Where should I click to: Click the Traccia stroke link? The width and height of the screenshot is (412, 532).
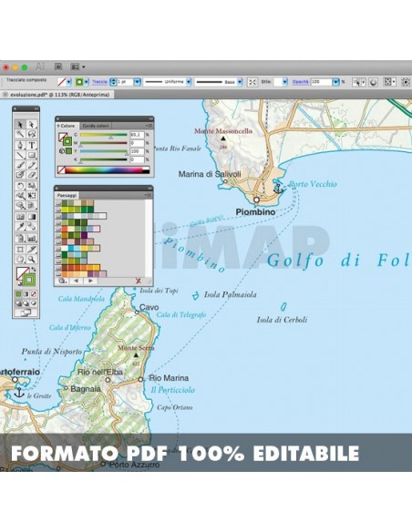coord(99,82)
